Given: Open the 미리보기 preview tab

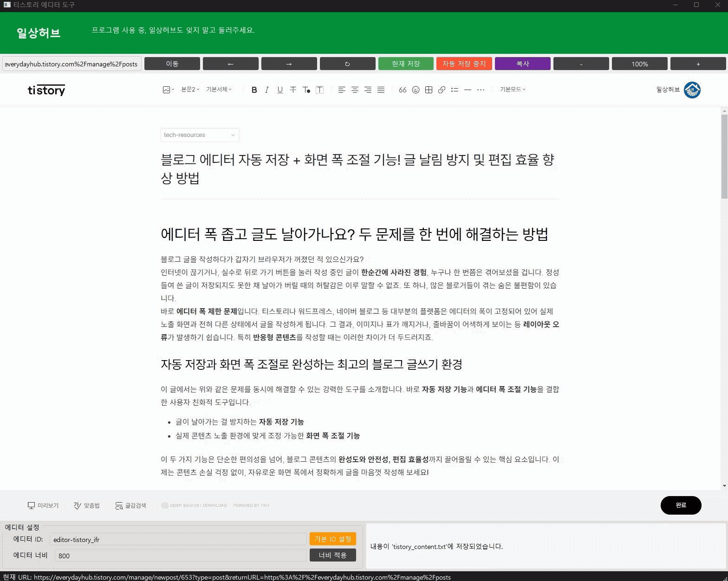Looking at the screenshot, I should click(43, 505).
